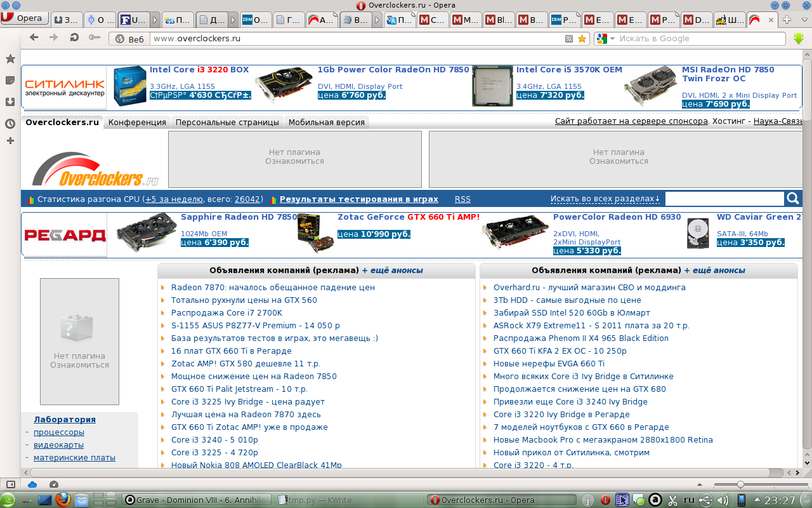Open the new tab plus button

tap(787, 20)
